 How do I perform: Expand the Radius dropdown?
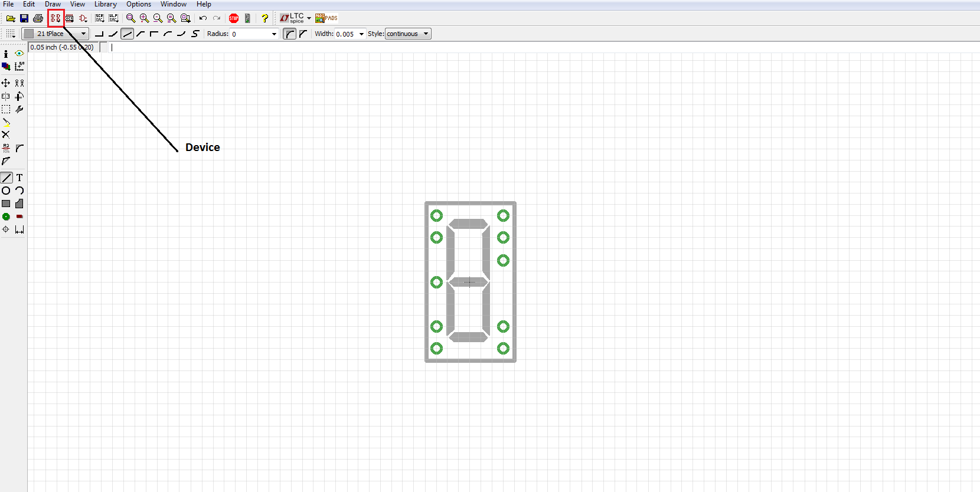coord(274,34)
